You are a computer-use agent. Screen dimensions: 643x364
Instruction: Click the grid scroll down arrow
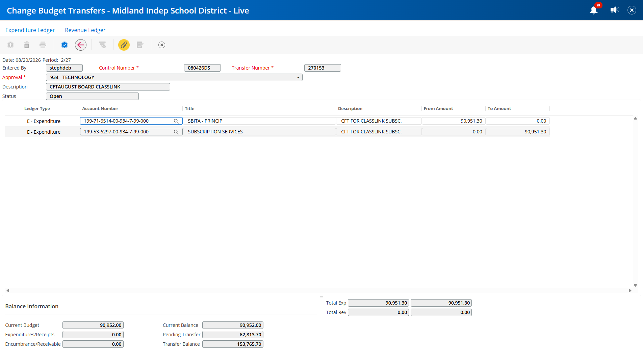pyautogui.click(x=635, y=286)
